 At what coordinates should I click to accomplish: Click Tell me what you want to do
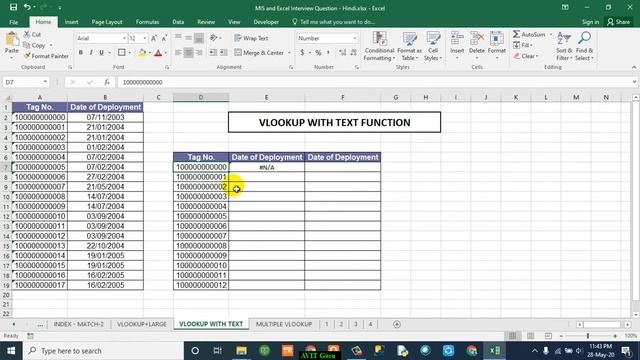333,22
